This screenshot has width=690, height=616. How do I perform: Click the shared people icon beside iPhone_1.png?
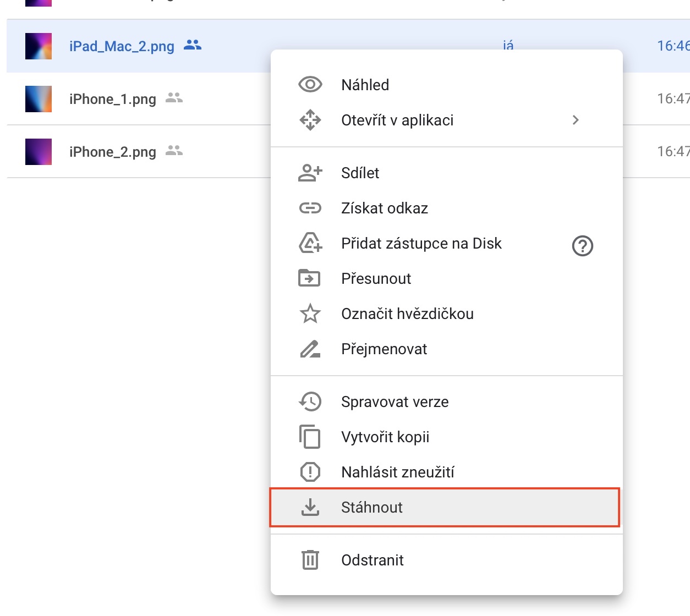pyautogui.click(x=174, y=98)
